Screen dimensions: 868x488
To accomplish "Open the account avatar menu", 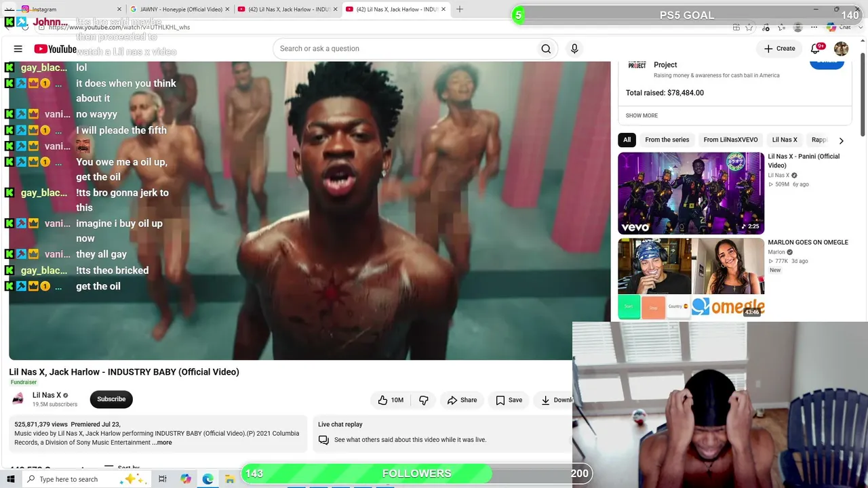I will (841, 49).
